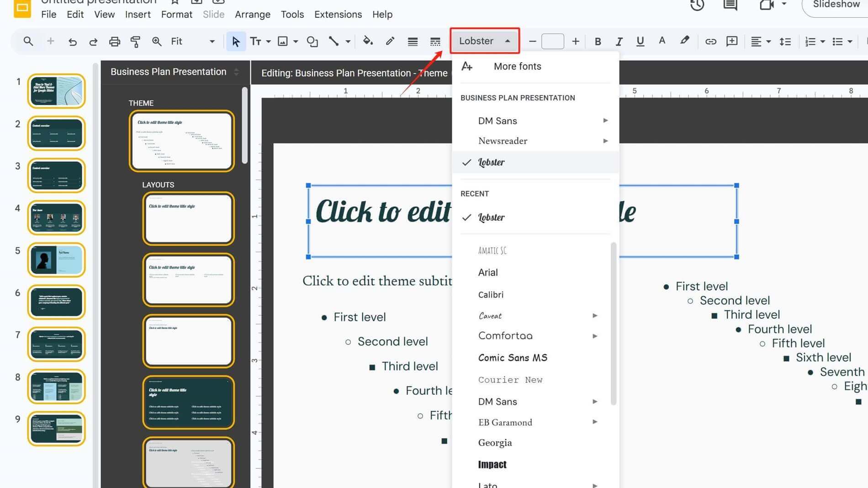
Task: Open version history clock icon
Action: (697, 5)
